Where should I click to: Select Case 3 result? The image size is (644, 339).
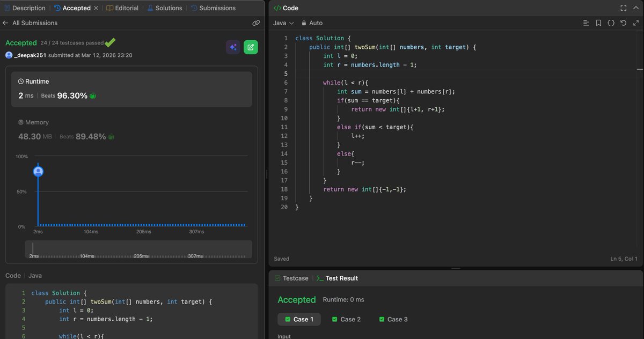(393, 319)
